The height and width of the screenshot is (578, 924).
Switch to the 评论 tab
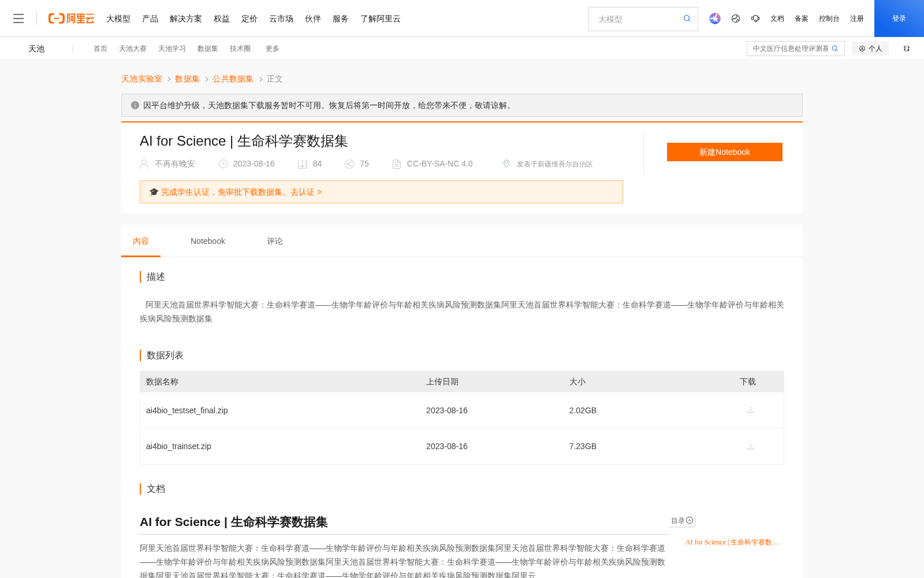coord(275,241)
